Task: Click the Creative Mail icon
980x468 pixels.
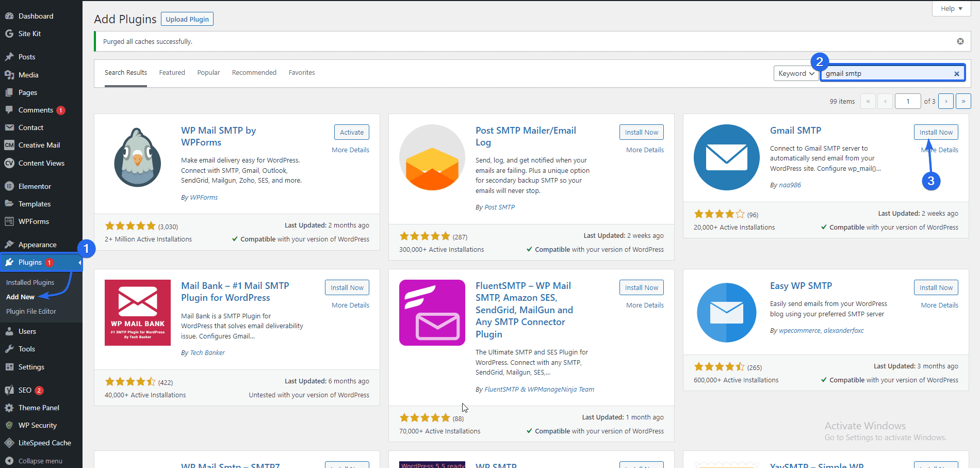Action: tap(9, 145)
